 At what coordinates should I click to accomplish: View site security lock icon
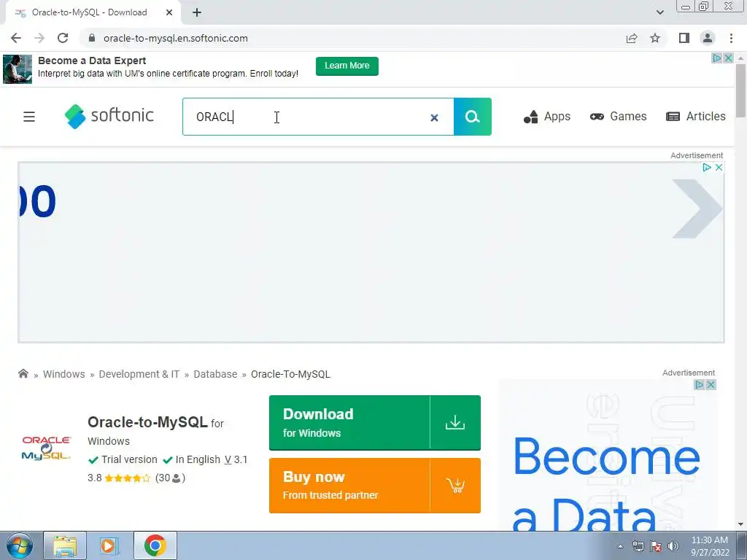click(92, 38)
